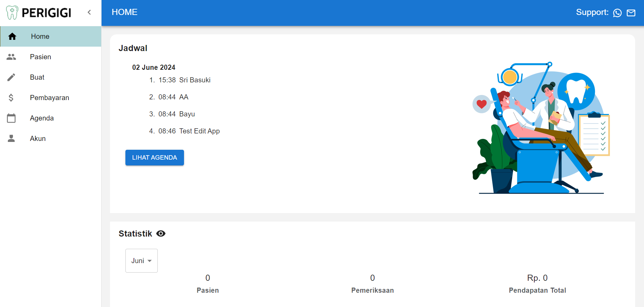This screenshot has height=307, width=644.
Task: Open WhatsApp support icon
Action: (617, 13)
